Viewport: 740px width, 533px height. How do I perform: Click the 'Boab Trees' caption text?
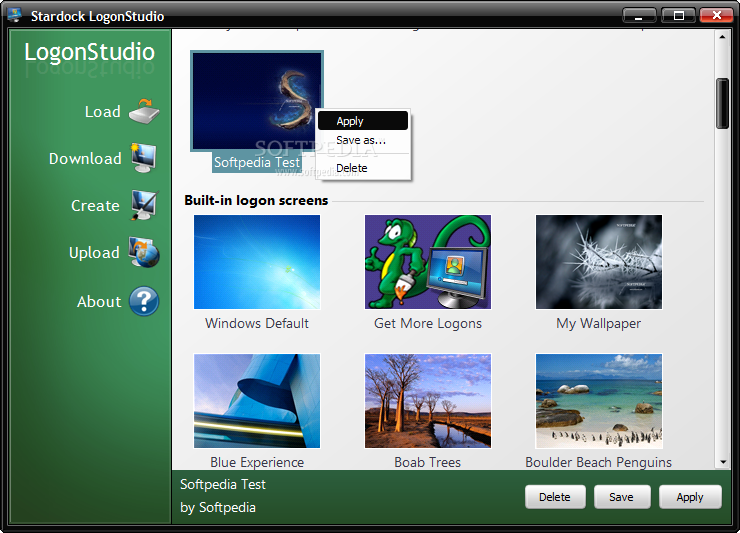tap(428, 462)
